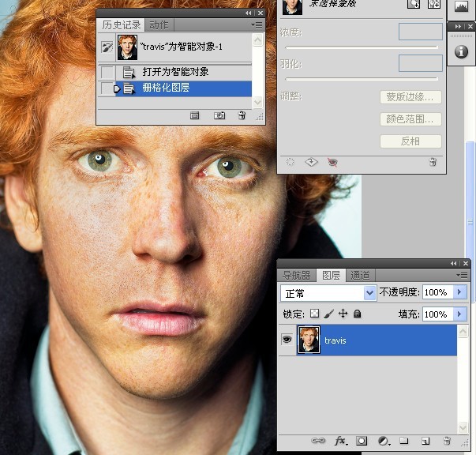The image size is (476, 455).
Task: Click the history brush source icon beside the snapshot
Action: 107,47
